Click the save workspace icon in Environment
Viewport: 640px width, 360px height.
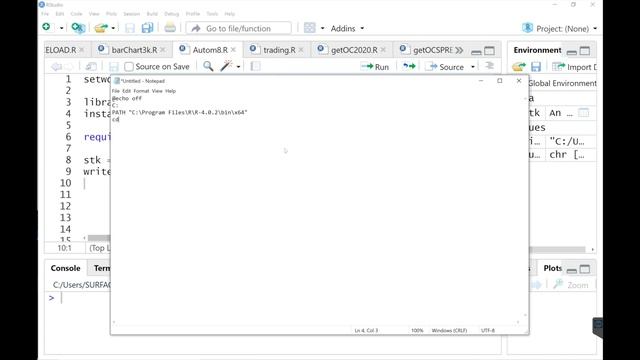[536, 67]
